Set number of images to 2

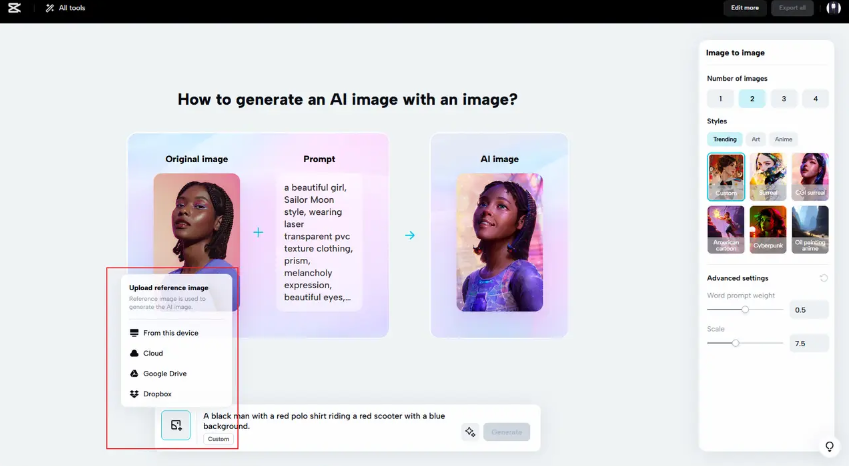tap(752, 99)
